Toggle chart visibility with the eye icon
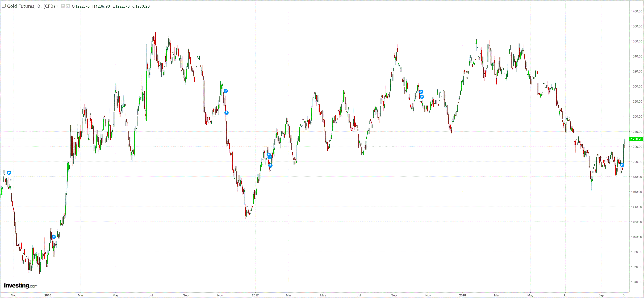Viewport: 644px width, 298px height. pyautogui.click(x=63, y=6)
